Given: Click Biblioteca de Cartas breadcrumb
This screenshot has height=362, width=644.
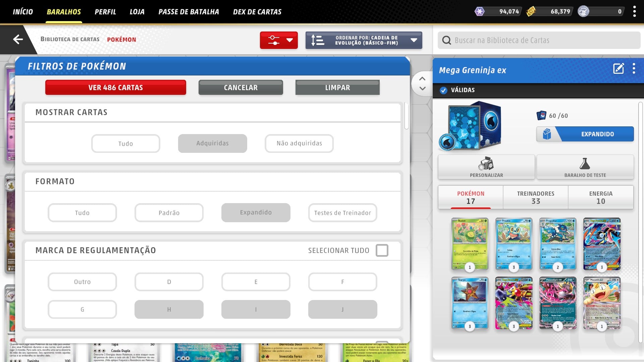Looking at the screenshot, I should (70, 39).
